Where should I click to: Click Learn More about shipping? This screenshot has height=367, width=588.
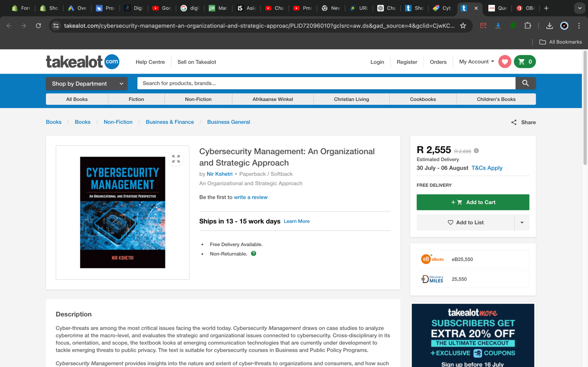click(x=296, y=221)
